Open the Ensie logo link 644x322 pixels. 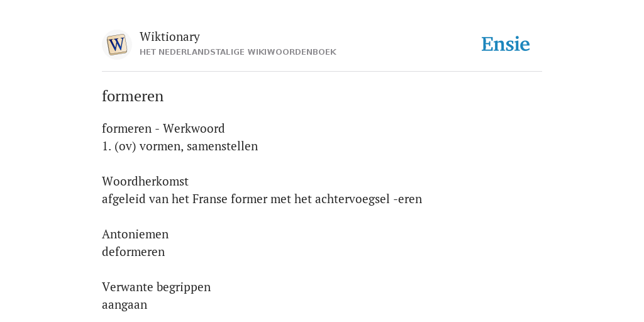(506, 44)
